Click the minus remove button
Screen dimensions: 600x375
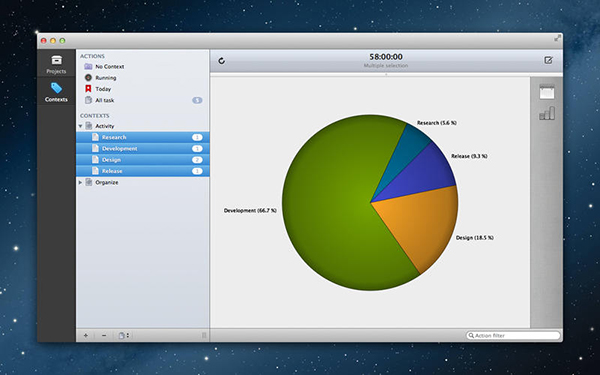(x=104, y=335)
